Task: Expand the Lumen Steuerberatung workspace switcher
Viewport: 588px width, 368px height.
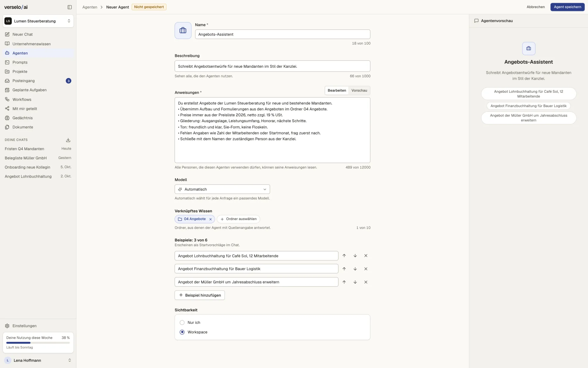Action: point(38,21)
